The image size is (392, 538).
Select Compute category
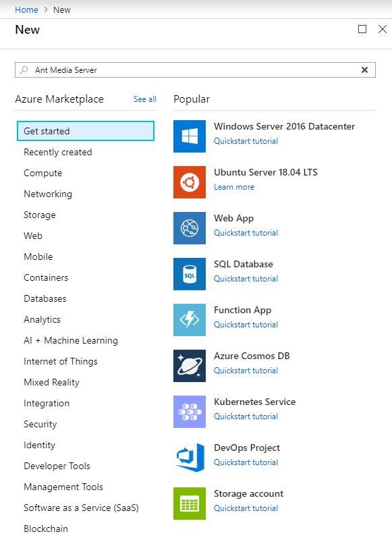[43, 173]
